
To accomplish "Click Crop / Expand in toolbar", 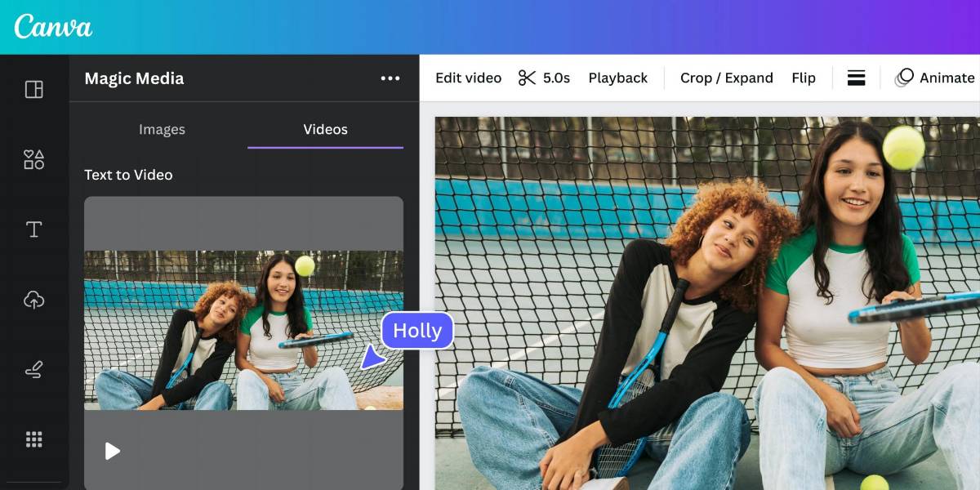I will click(x=726, y=78).
